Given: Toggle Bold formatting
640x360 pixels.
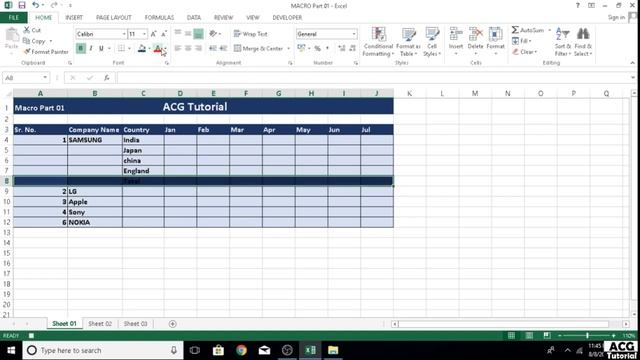Looking at the screenshot, I should pyautogui.click(x=80, y=48).
